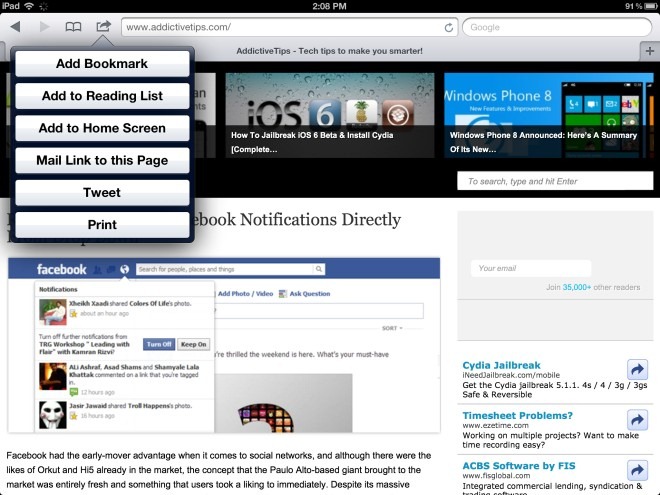The image size is (660, 495).
Task: Open the SORT dropdown in Facebook feed
Action: tap(392, 328)
